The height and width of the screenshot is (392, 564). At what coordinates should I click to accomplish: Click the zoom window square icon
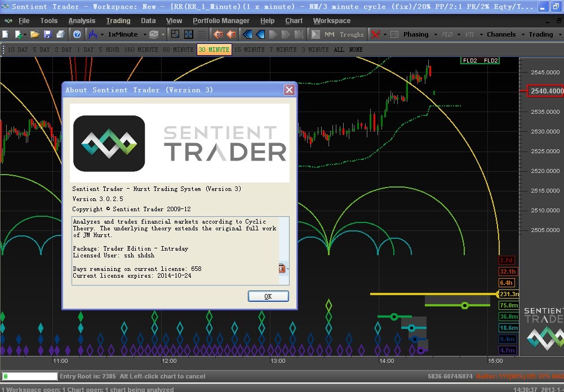(175, 34)
